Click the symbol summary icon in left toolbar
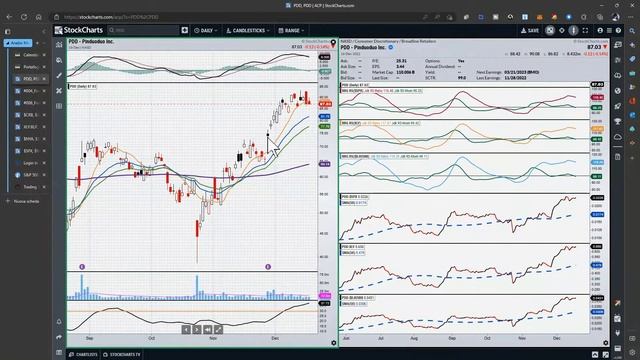Viewport: 640px width, 360px height. [x=59, y=44]
